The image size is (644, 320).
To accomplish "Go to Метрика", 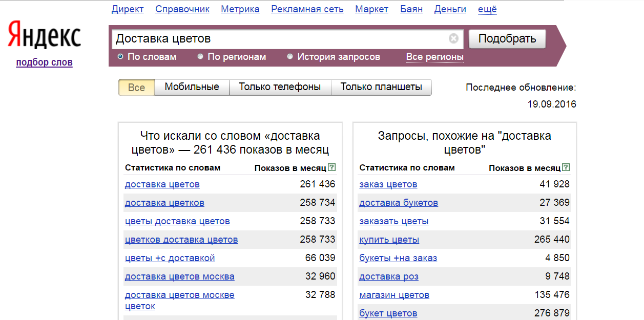I will click(240, 9).
